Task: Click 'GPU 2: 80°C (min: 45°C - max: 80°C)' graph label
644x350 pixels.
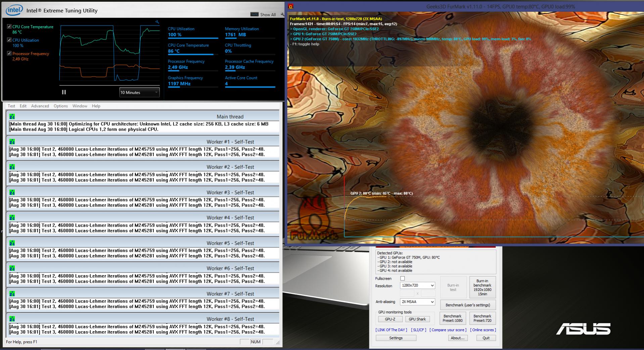Action: (382, 193)
